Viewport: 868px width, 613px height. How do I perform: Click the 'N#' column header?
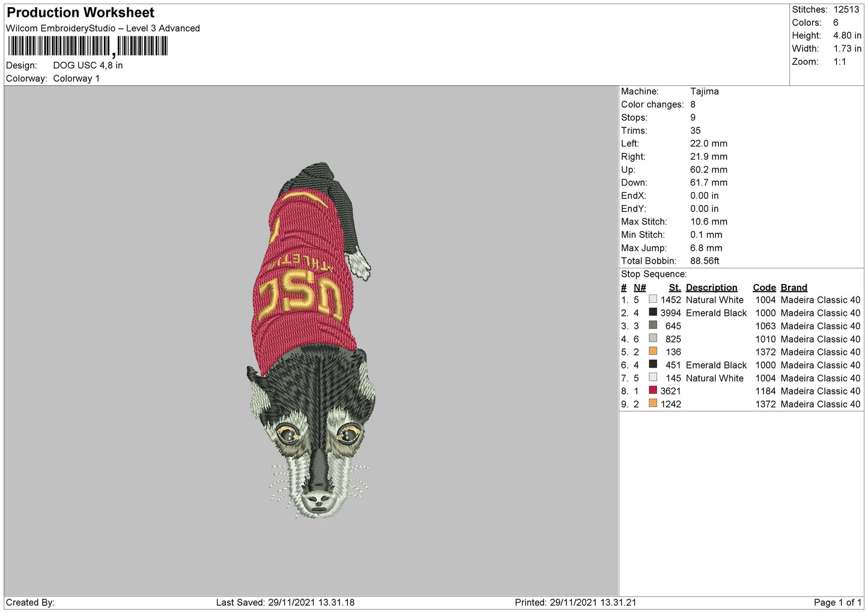[x=639, y=288]
